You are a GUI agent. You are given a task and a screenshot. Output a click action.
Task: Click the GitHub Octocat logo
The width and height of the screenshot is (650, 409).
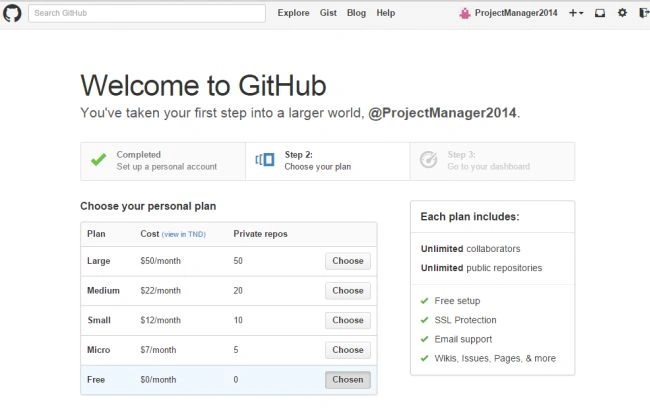pos(12,13)
